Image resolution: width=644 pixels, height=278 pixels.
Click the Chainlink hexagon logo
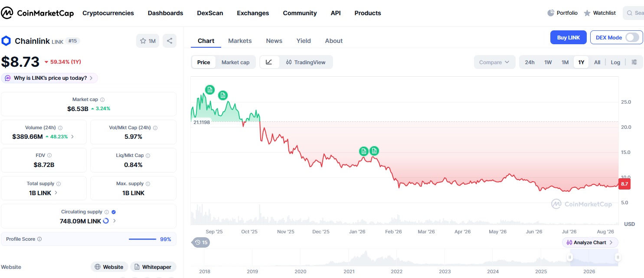(x=6, y=41)
